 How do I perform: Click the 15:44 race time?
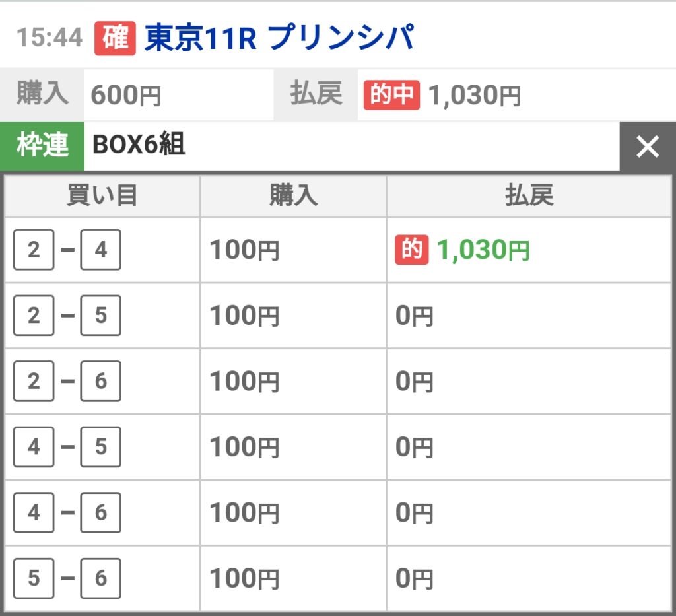point(49,38)
